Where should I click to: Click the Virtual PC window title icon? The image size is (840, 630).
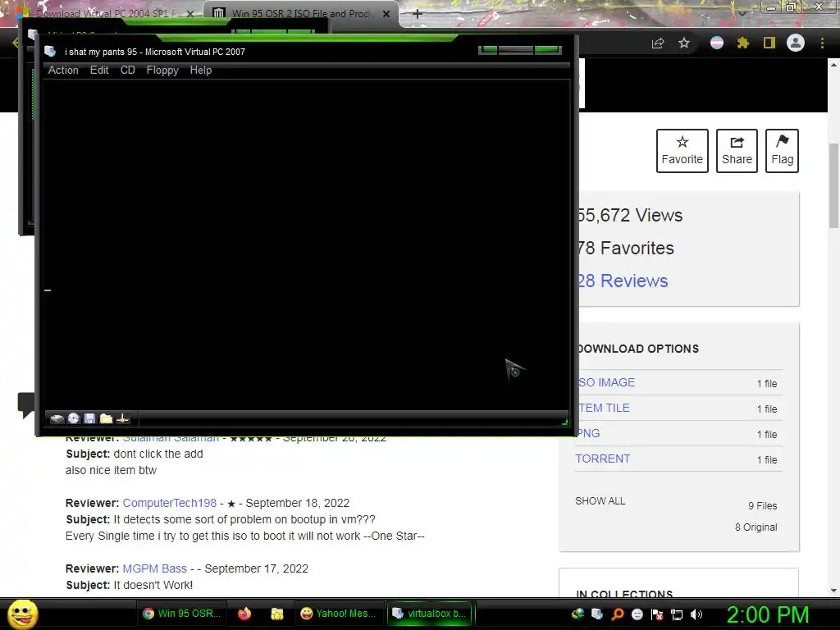(50, 52)
